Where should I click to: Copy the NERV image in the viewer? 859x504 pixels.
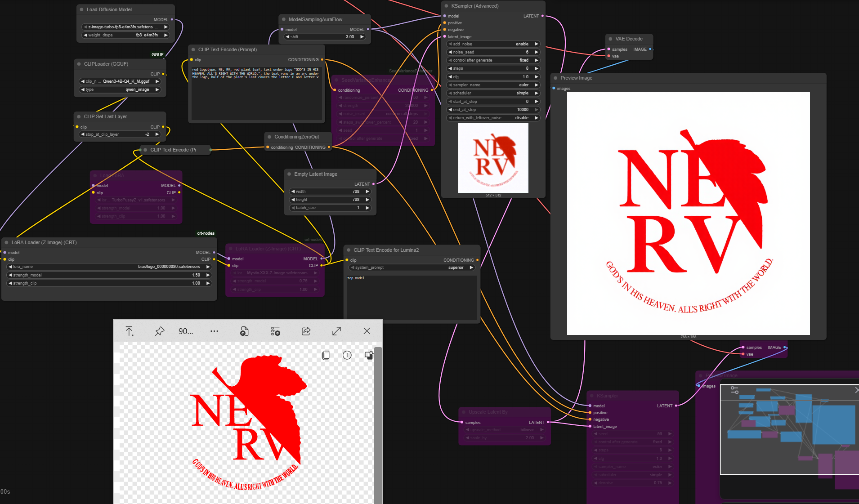coord(326,355)
